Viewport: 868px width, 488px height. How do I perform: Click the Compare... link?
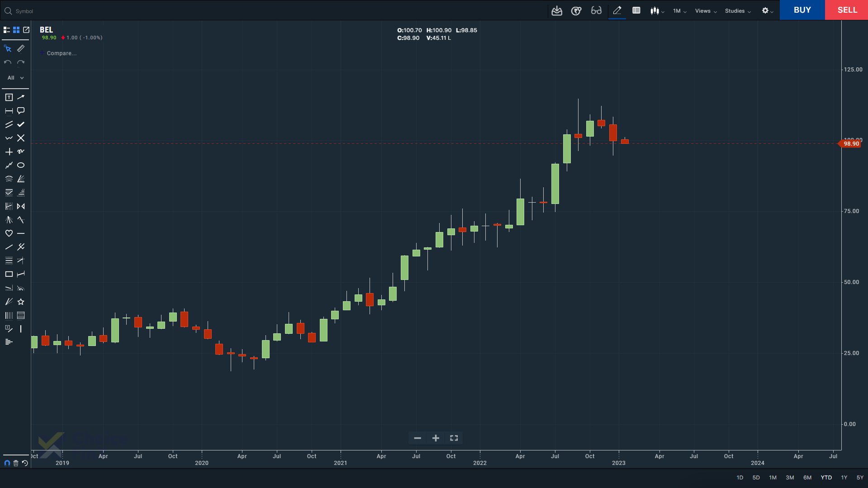(x=62, y=53)
